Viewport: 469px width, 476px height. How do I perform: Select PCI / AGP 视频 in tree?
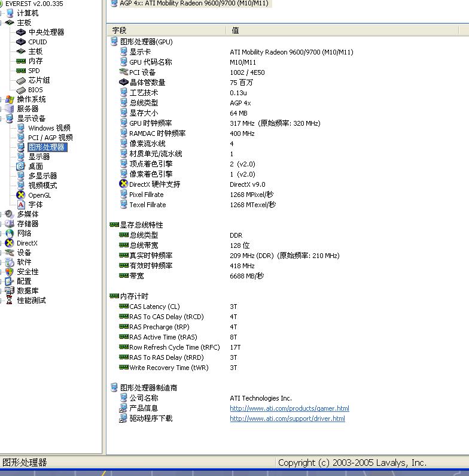[50, 138]
